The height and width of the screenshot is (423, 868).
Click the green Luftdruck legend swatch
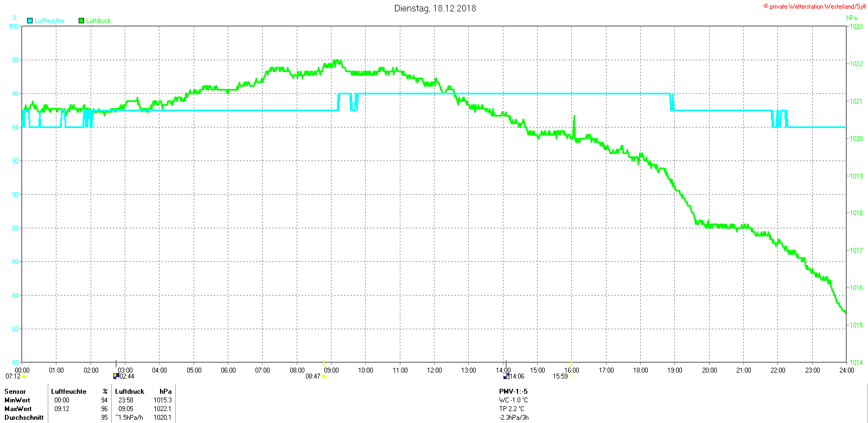(x=81, y=21)
